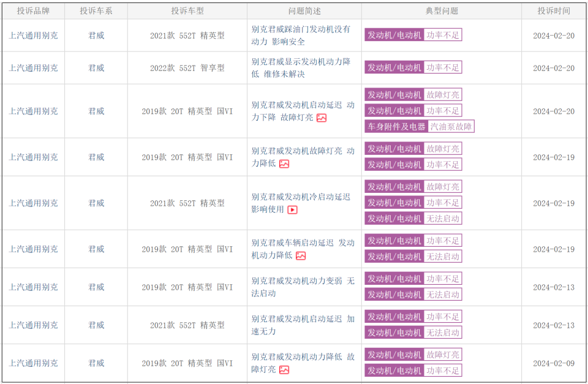Select 2019款 20T 精英型 国VI in the 动力变弱 row
The height and width of the screenshot is (384, 588).
click(x=187, y=287)
